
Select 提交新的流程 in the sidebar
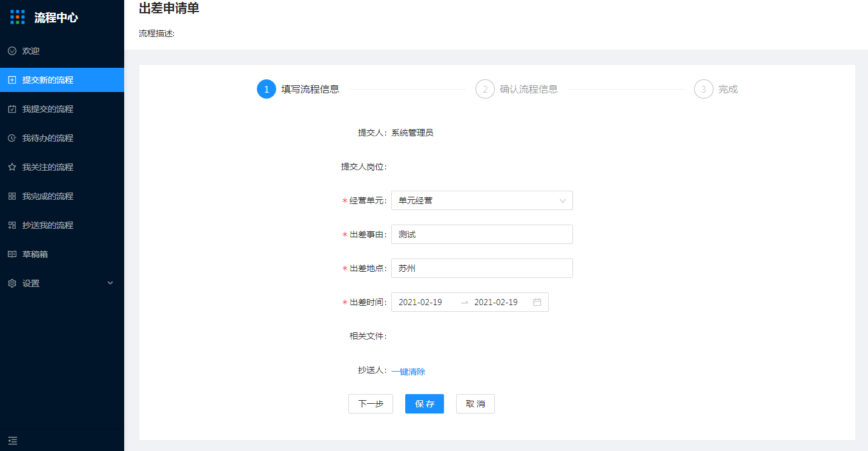pyautogui.click(x=62, y=80)
